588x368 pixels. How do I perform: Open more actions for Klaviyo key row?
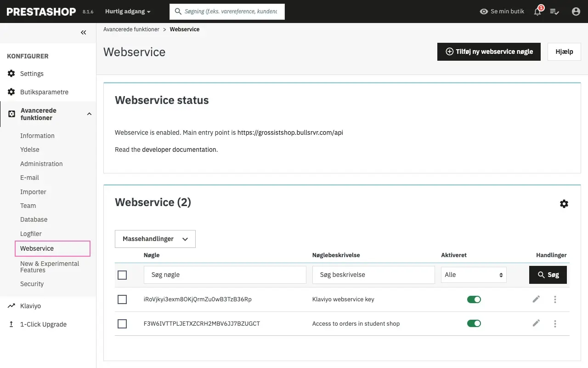[555, 299]
